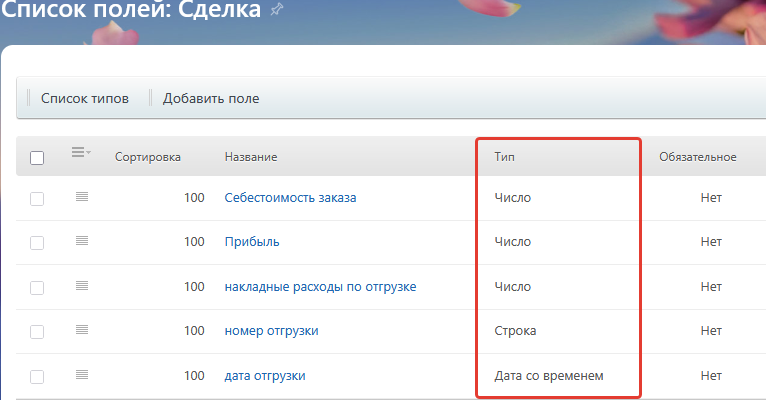Open row actions menu for накладные расходы по отгрузке
This screenshot has height=400, width=766.
[81, 286]
